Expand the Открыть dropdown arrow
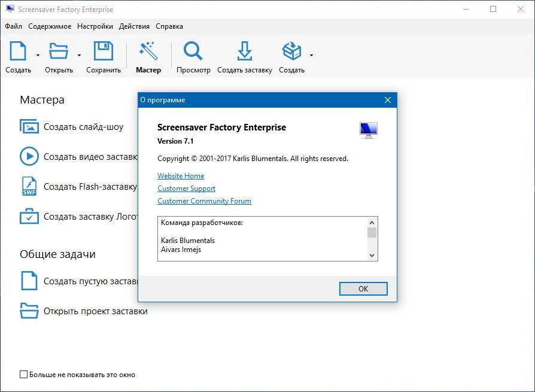This screenshot has height=392, width=535. pos(79,55)
